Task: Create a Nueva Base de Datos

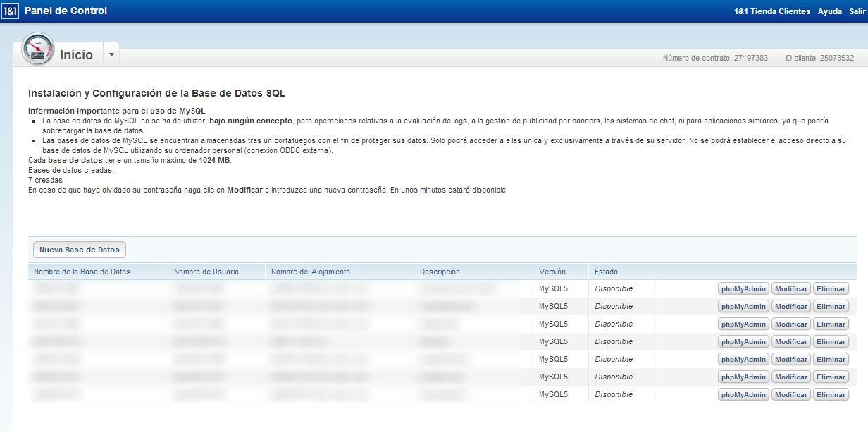Action: pyautogui.click(x=80, y=250)
